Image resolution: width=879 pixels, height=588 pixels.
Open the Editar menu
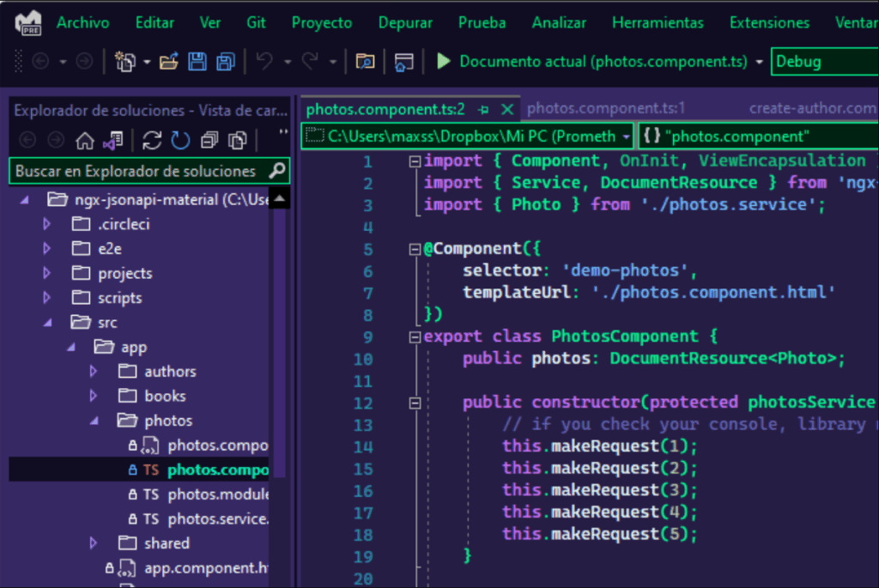coord(155,22)
